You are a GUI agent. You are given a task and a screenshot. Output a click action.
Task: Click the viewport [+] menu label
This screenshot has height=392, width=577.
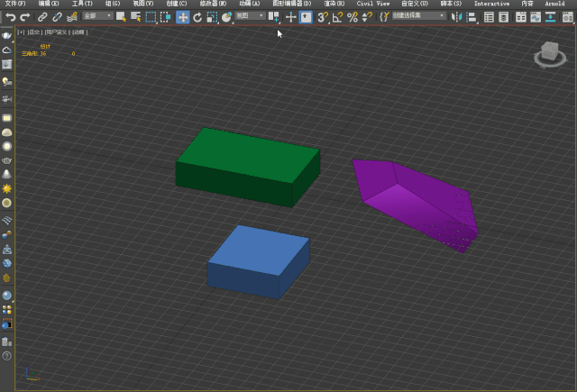21,32
